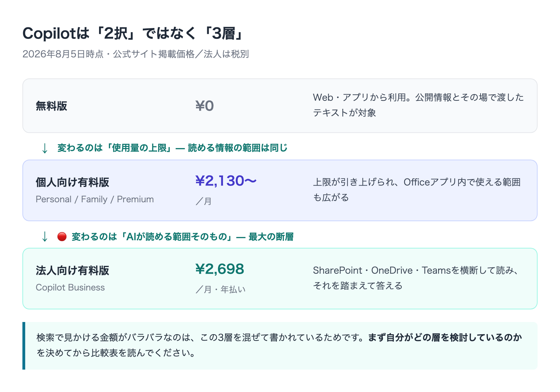Click the description starting "SharePoint・OneDrive・Teams"
The image size is (560, 392).
(x=416, y=278)
